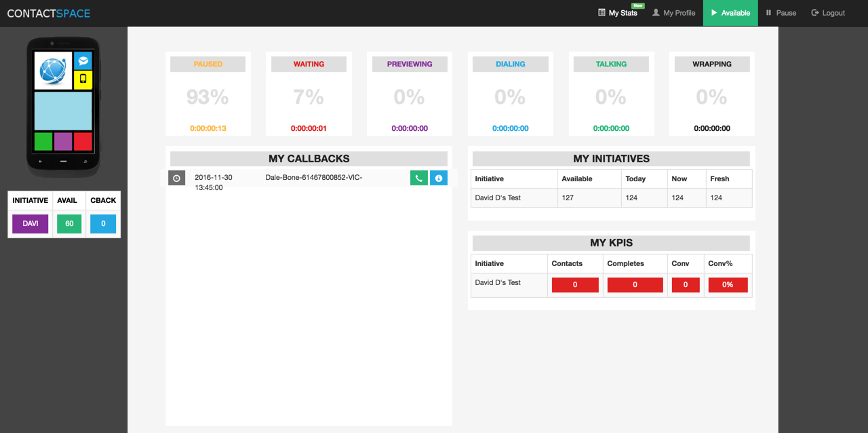The image size is (868, 433).
Task: Click the WRAPPING status card header
Action: click(x=712, y=64)
